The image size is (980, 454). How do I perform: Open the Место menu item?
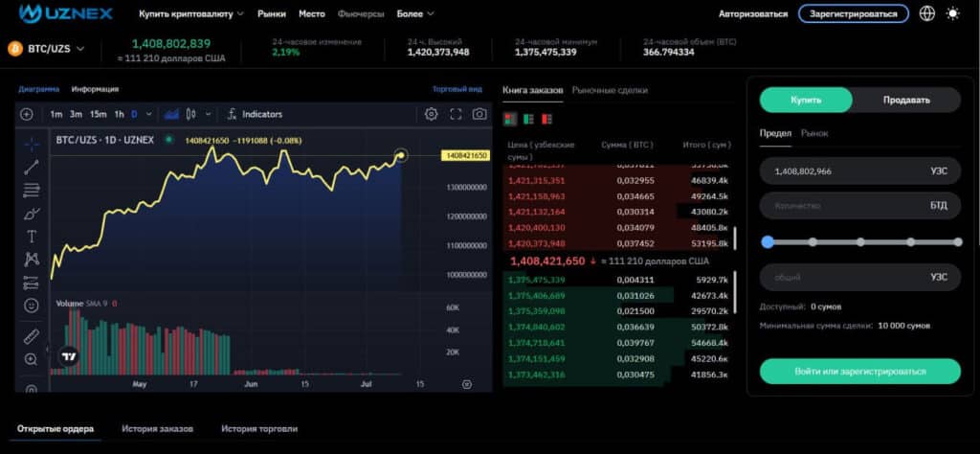click(311, 13)
